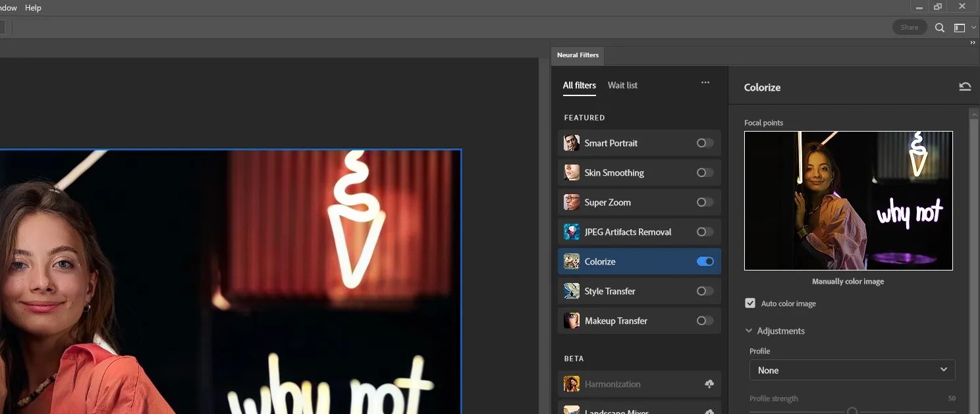
Task: Click the cloud icon next to Harmonization
Action: click(x=709, y=384)
